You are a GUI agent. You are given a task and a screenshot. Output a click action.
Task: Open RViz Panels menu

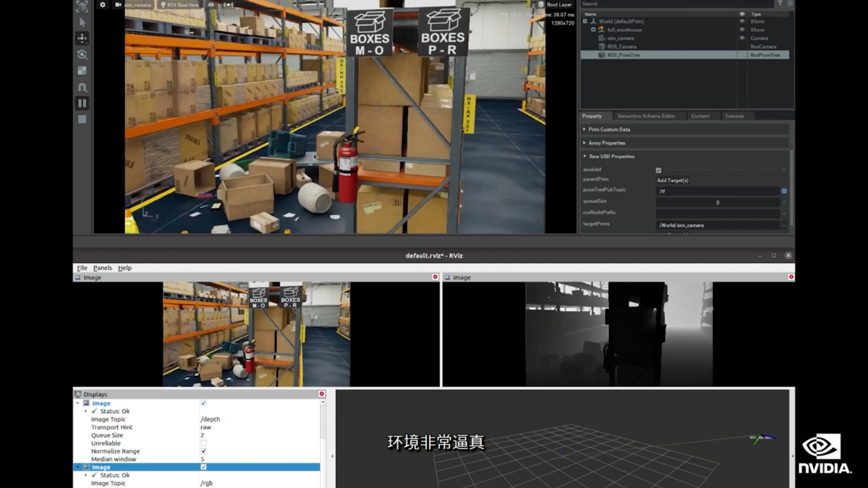pos(102,268)
